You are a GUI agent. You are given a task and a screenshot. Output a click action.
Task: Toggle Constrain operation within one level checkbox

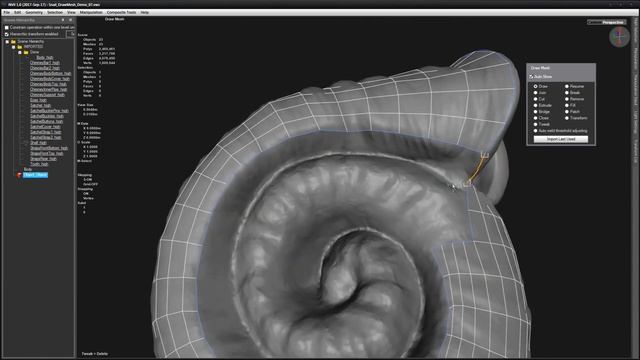(7, 27)
